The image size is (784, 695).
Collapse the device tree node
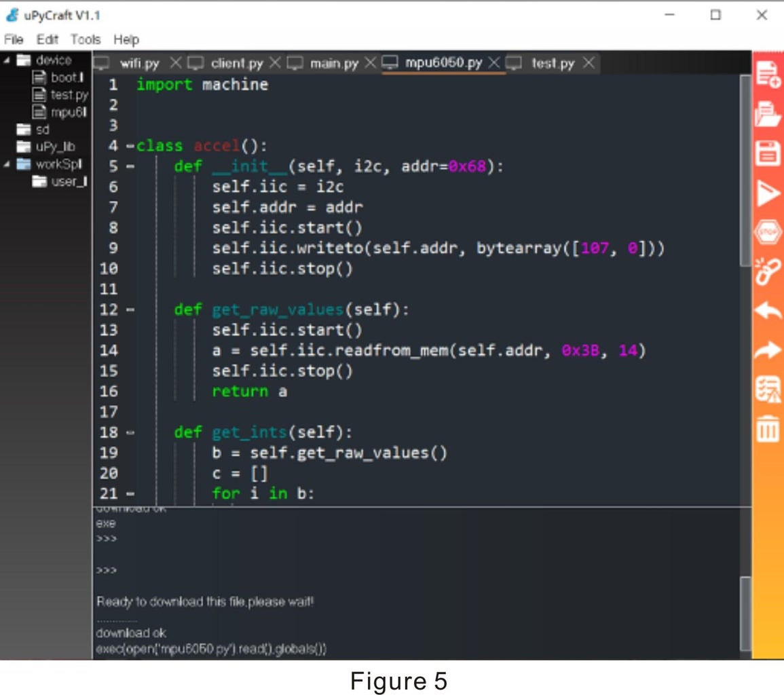click(x=5, y=60)
